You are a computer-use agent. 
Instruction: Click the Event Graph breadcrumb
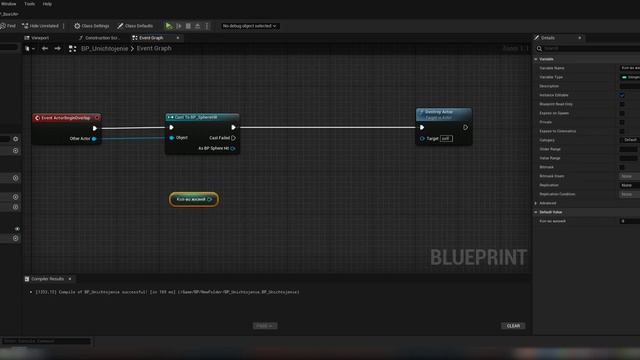pyautogui.click(x=154, y=48)
